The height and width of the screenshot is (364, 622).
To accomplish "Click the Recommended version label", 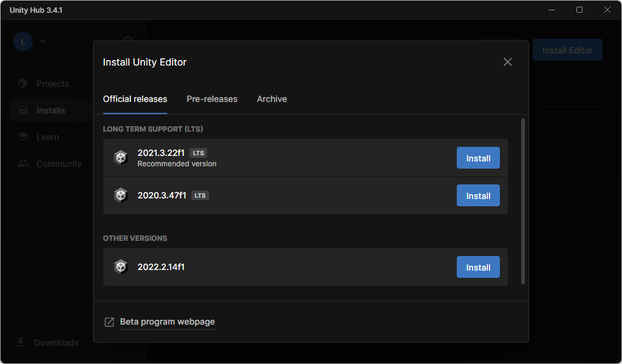I will (x=177, y=164).
